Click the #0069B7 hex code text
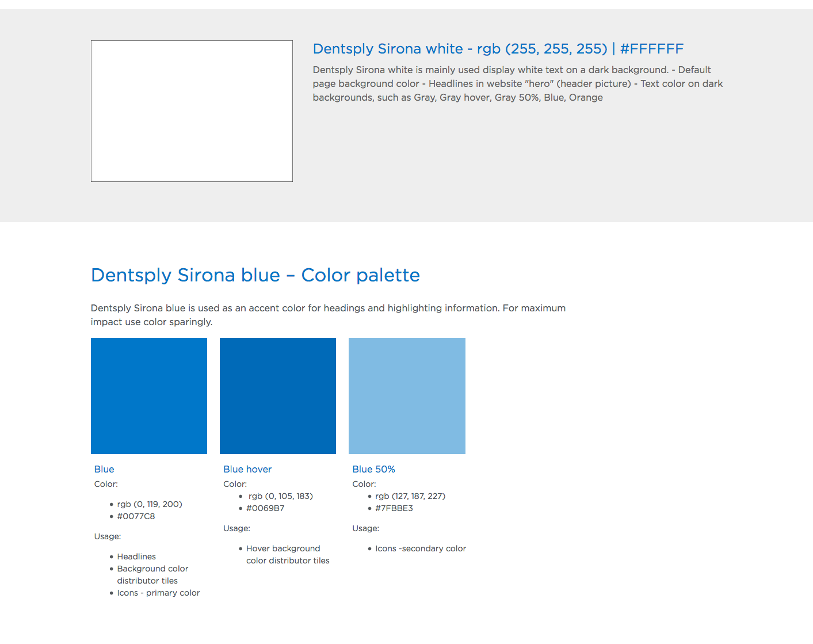This screenshot has width=813, height=644. point(265,508)
